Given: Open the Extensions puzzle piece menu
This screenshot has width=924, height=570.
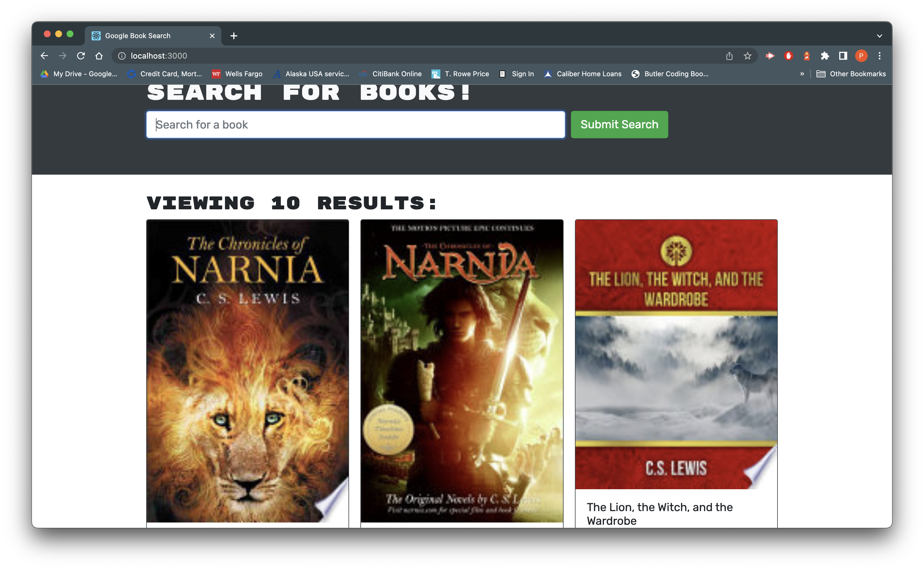Looking at the screenshot, I should [x=825, y=56].
